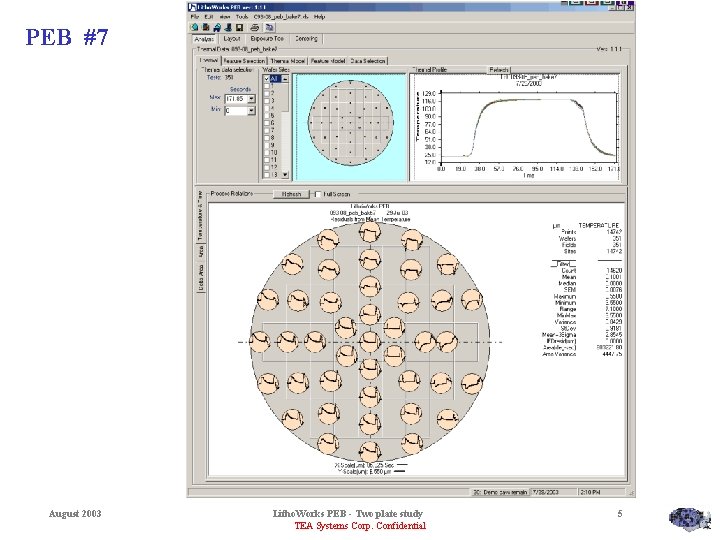This screenshot has height=540, width=720.
Task: Click the wafer sites list scroll-up arrow
Action: click(285, 79)
